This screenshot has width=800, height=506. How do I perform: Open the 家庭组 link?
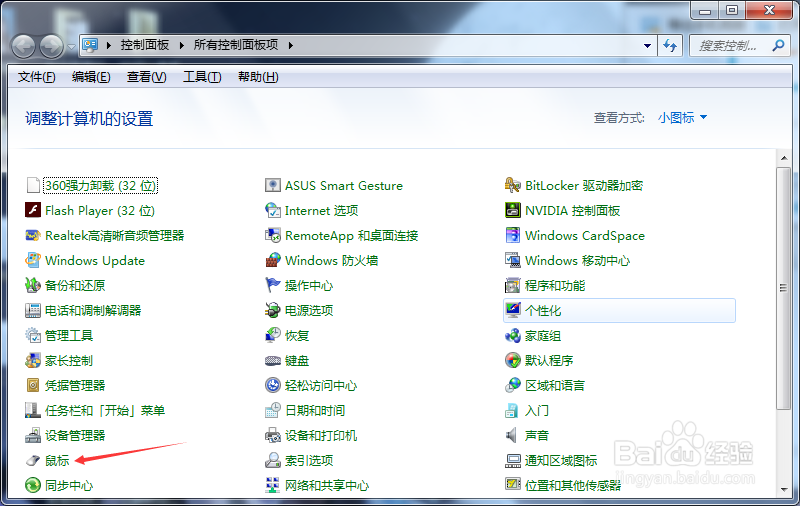543,336
